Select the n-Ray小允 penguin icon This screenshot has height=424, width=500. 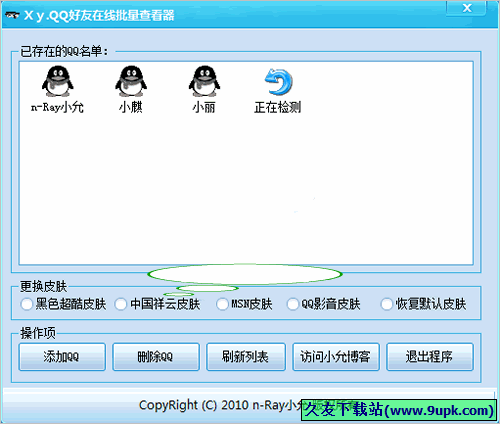58,81
